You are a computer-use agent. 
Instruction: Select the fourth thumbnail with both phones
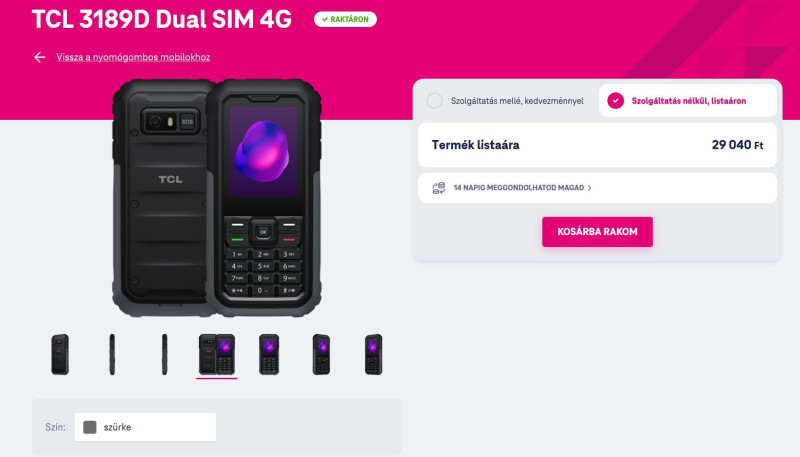(x=217, y=354)
